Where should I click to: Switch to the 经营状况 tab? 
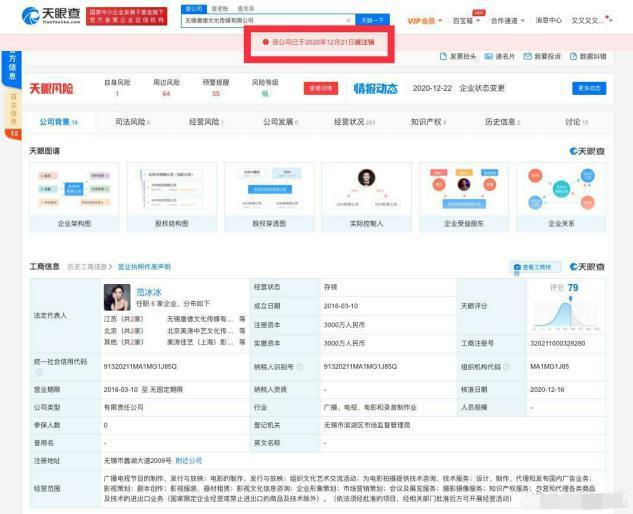[x=354, y=122]
